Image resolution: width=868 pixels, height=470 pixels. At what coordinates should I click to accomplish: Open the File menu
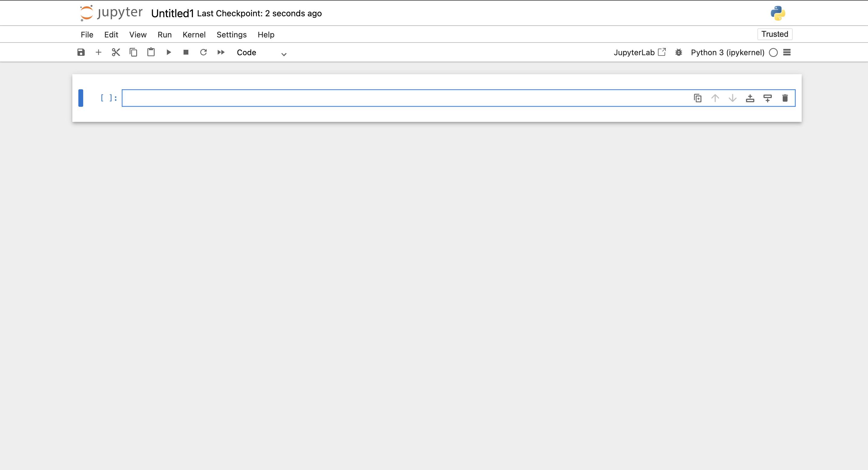[87, 34]
